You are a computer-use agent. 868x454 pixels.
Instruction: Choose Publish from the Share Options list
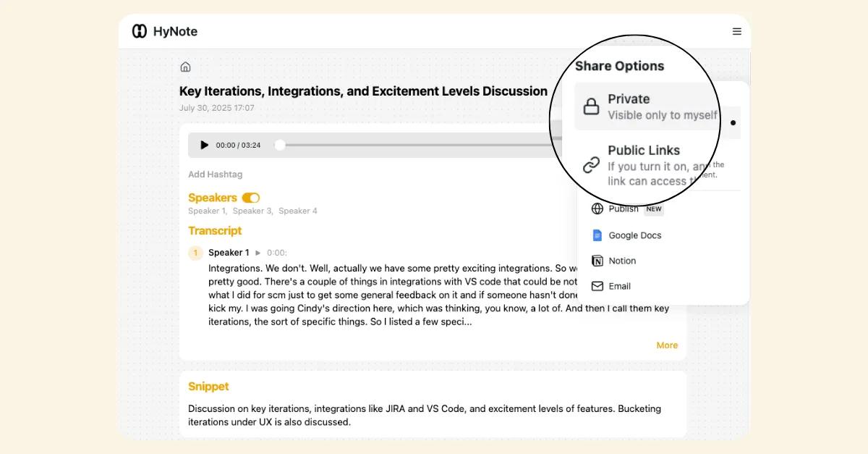pos(623,209)
